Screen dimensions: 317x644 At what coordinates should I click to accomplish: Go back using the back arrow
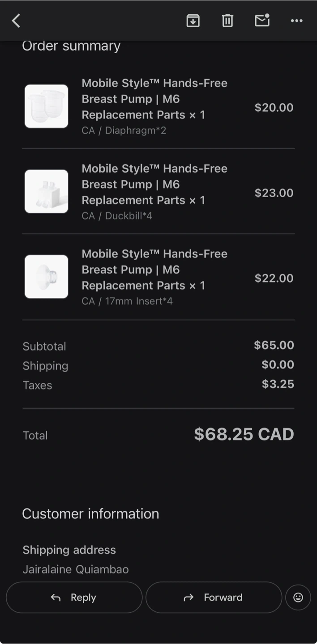[16, 21]
